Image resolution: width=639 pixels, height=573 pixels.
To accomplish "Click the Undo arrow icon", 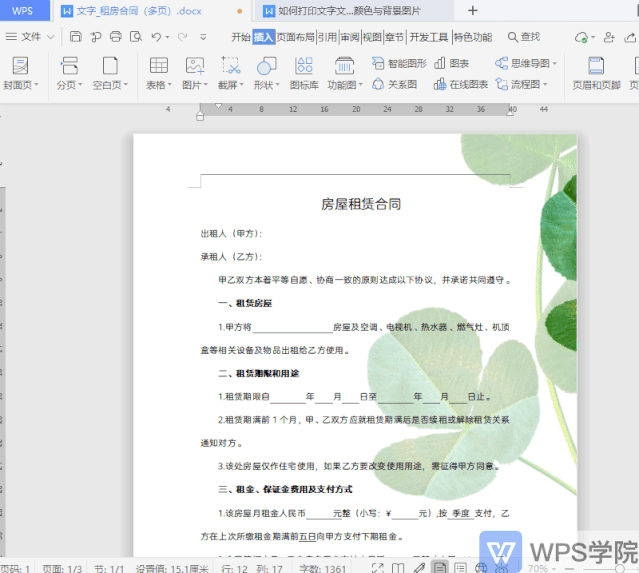I will pyautogui.click(x=156, y=37).
